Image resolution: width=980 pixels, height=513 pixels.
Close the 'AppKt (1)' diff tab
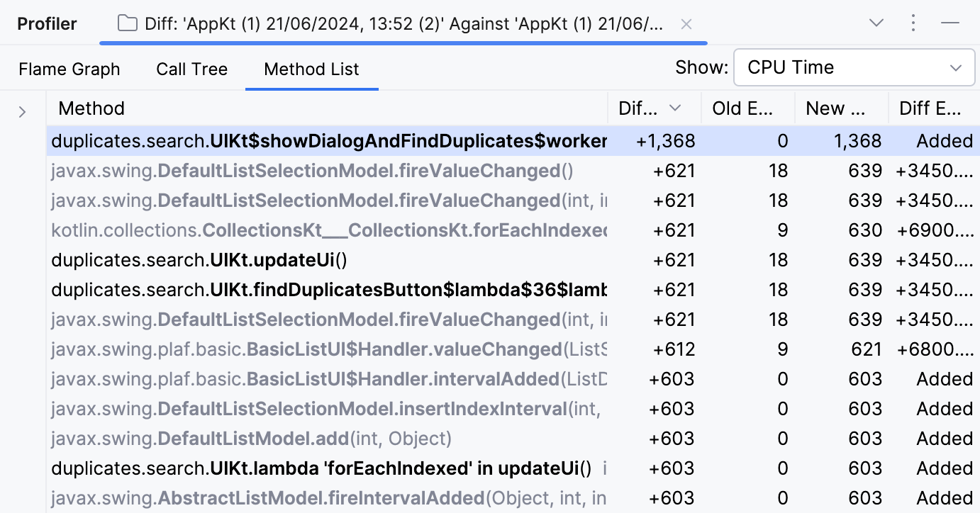pos(686,24)
